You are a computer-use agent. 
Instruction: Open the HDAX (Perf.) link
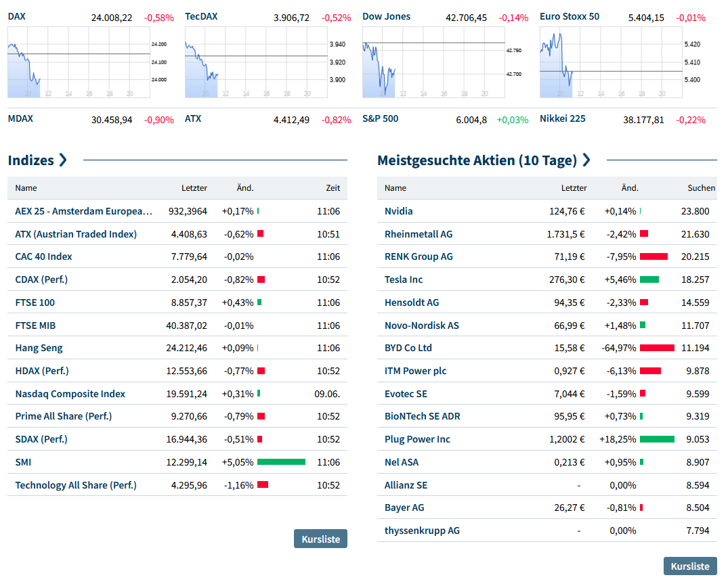[x=42, y=371]
